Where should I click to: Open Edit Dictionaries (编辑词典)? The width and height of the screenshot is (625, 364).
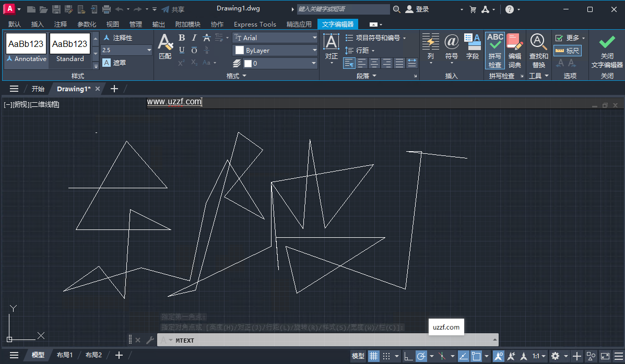coord(515,51)
